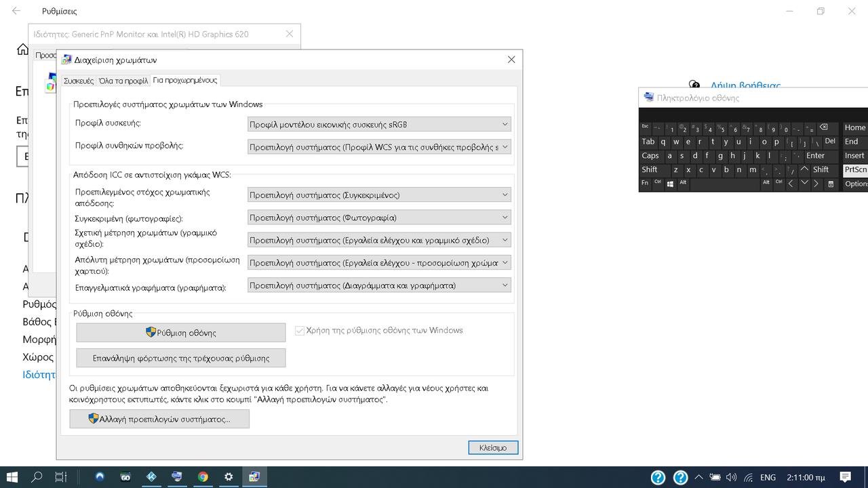Tap the Caps key on on-screen keyboard
Viewport: 868px width, 488px height.
point(650,156)
